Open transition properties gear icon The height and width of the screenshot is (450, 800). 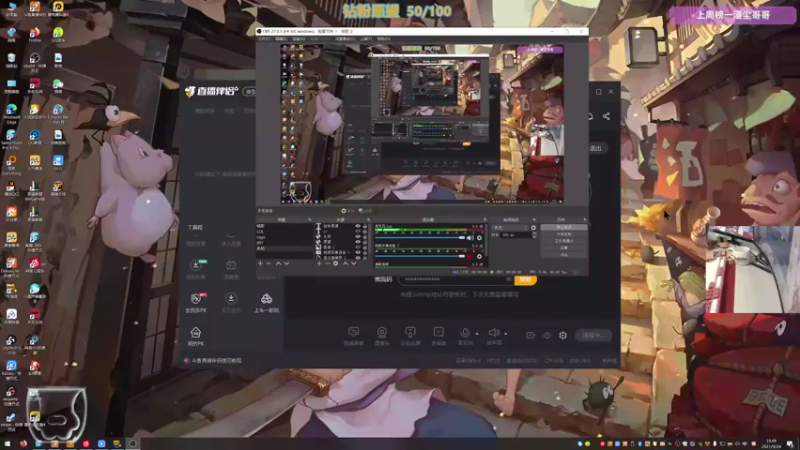pos(534,228)
